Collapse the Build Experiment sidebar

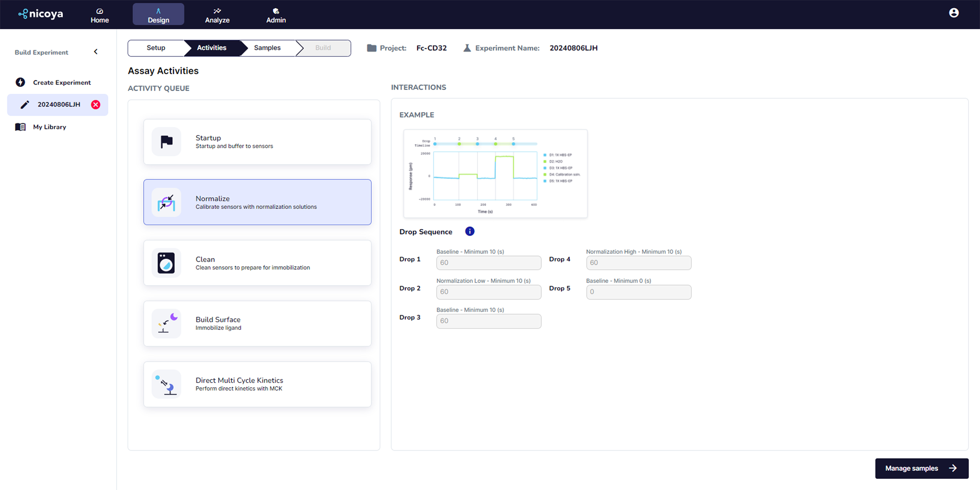pos(96,52)
